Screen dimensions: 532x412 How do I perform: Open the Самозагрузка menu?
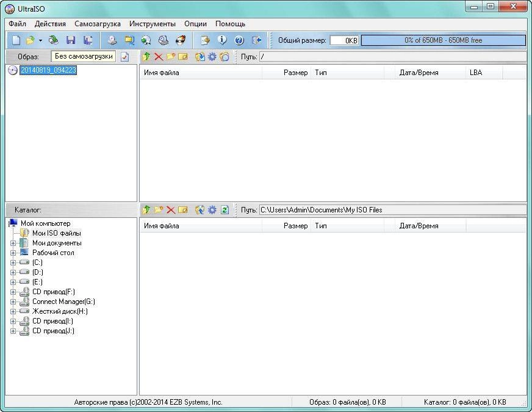click(x=98, y=24)
